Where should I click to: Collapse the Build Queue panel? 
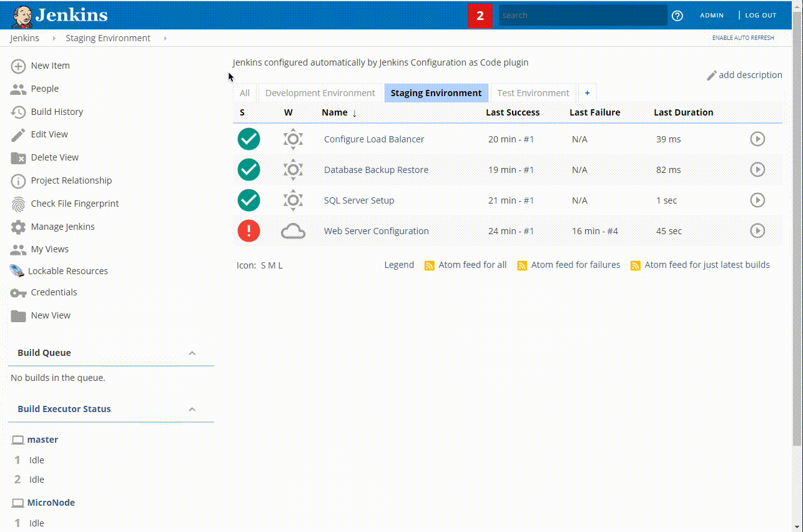pyautogui.click(x=192, y=353)
